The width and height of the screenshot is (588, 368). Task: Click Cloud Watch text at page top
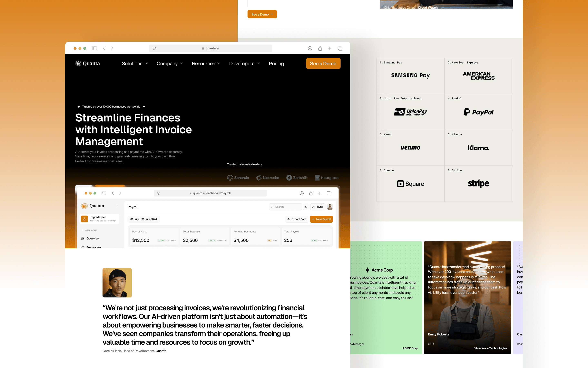[428, 7]
